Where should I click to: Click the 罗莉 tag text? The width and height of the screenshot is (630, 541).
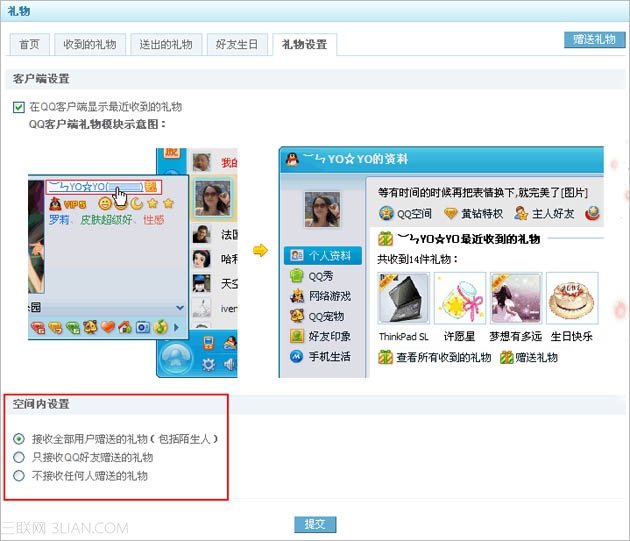[x=59, y=220]
